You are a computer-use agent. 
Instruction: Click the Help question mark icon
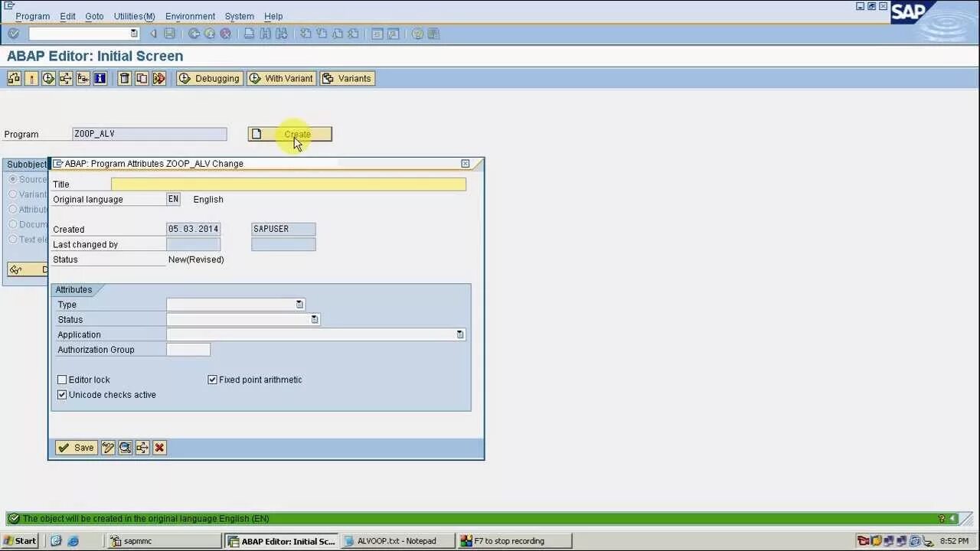coord(417,34)
